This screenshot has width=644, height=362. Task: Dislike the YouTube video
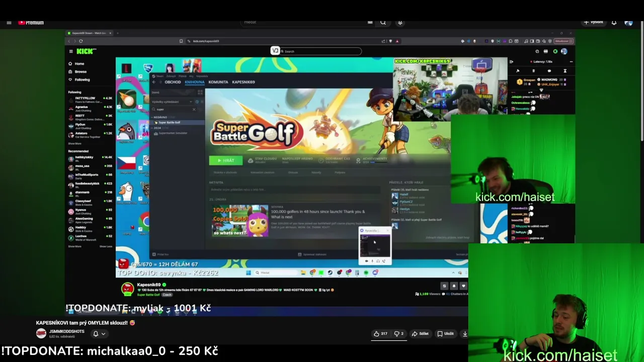click(x=398, y=333)
